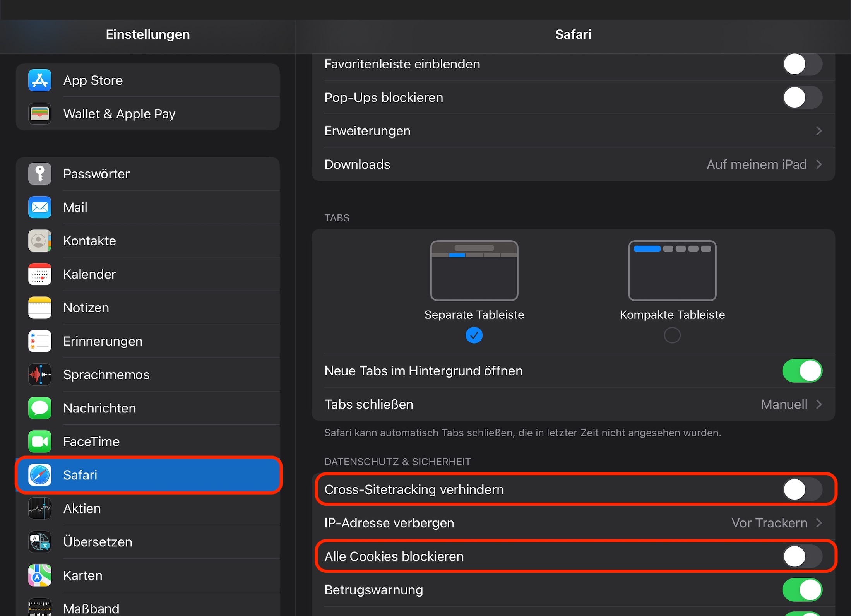Open the App Store icon in sidebar

tap(39, 80)
